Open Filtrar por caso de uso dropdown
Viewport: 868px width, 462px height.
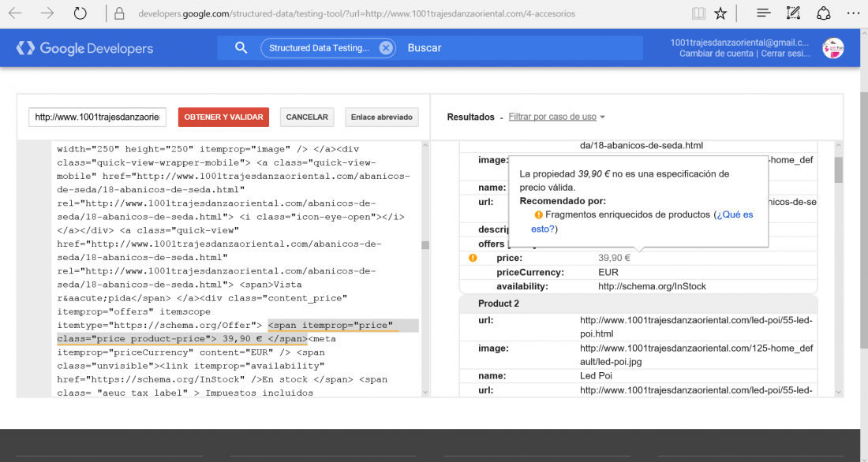tap(556, 117)
